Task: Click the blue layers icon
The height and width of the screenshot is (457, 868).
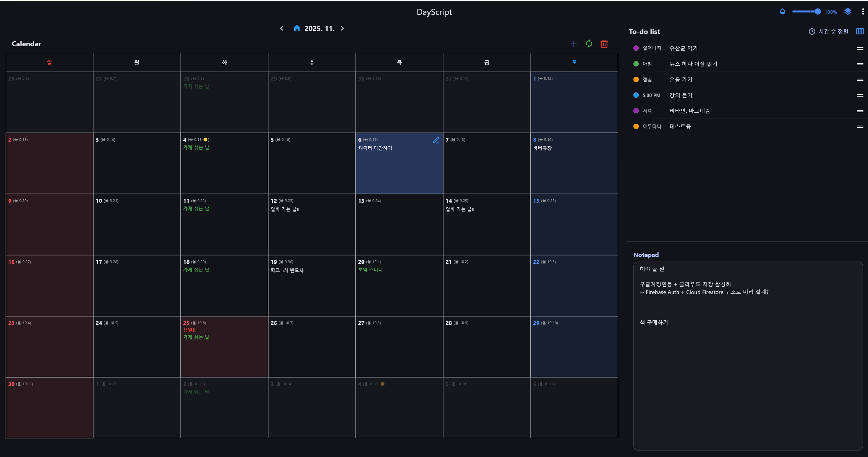Action: pyautogui.click(x=848, y=11)
